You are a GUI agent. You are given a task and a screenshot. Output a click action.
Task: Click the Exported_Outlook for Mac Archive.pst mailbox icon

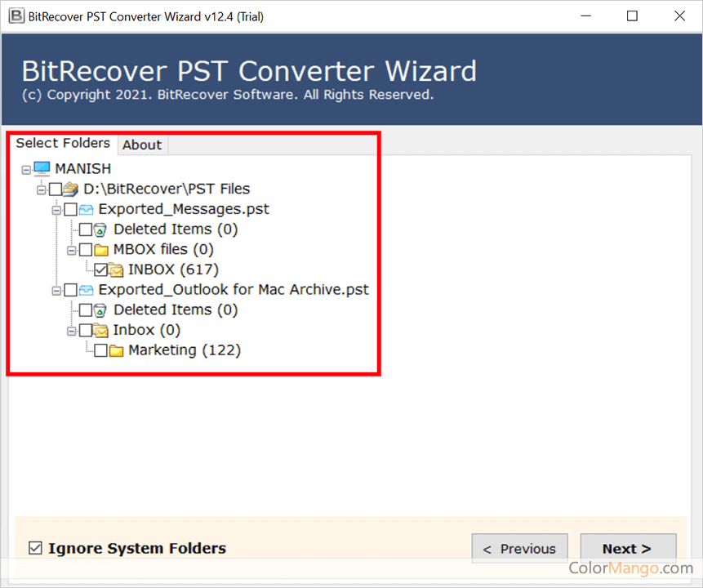pos(86,290)
